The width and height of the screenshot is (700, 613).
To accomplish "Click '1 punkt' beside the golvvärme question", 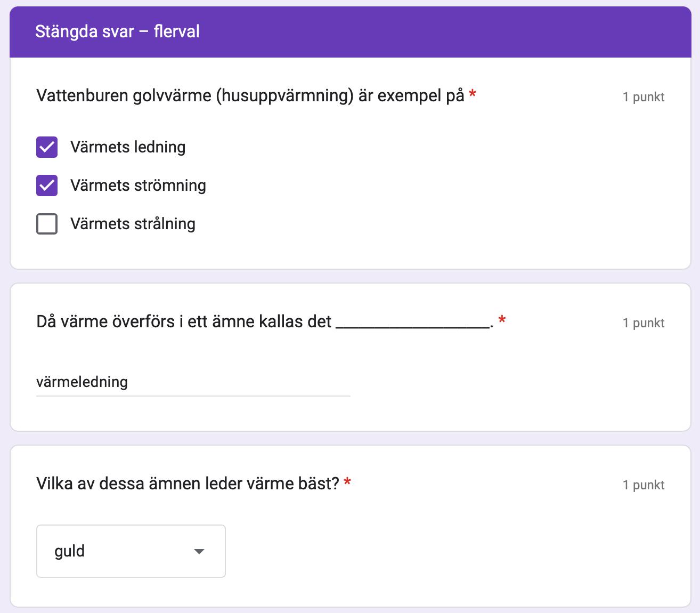I will (643, 97).
